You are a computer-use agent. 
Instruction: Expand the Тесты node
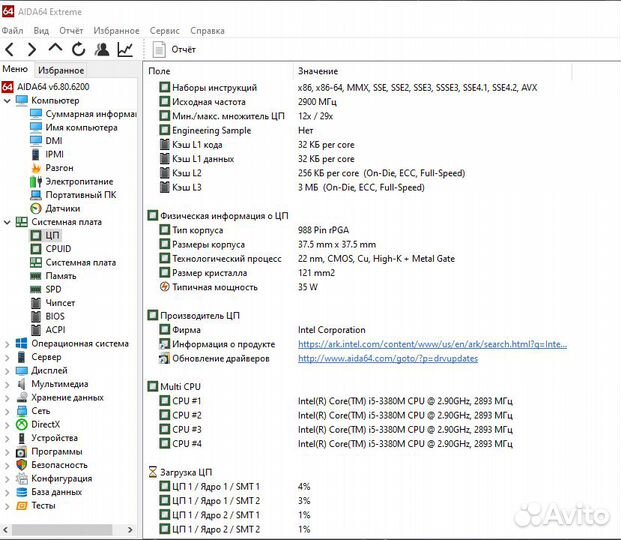pos(7,506)
